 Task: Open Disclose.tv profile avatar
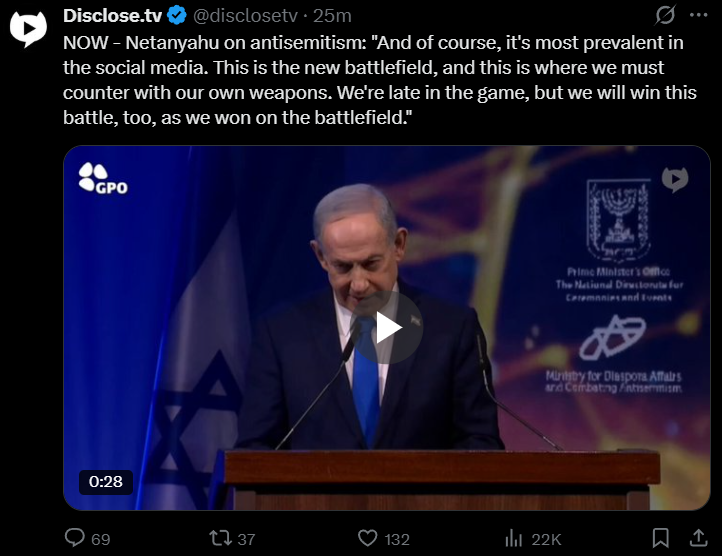pyautogui.click(x=28, y=28)
